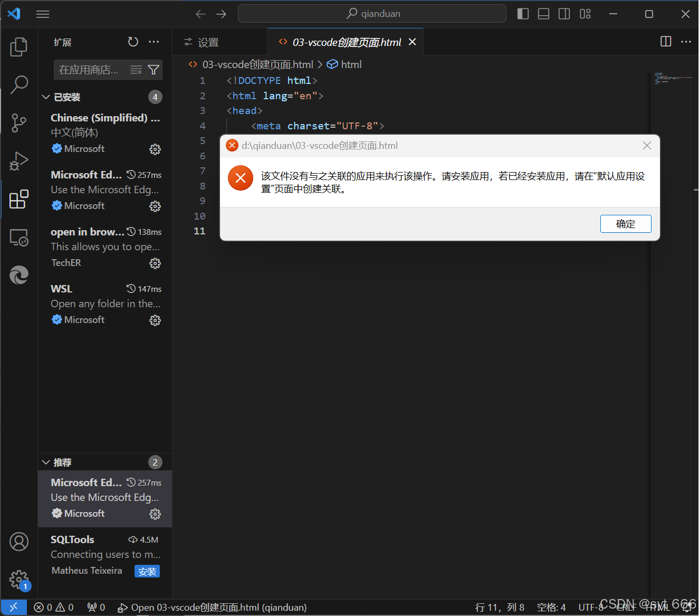Filter extensions with funnel icon
699x616 pixels.
tap(154, 70)
